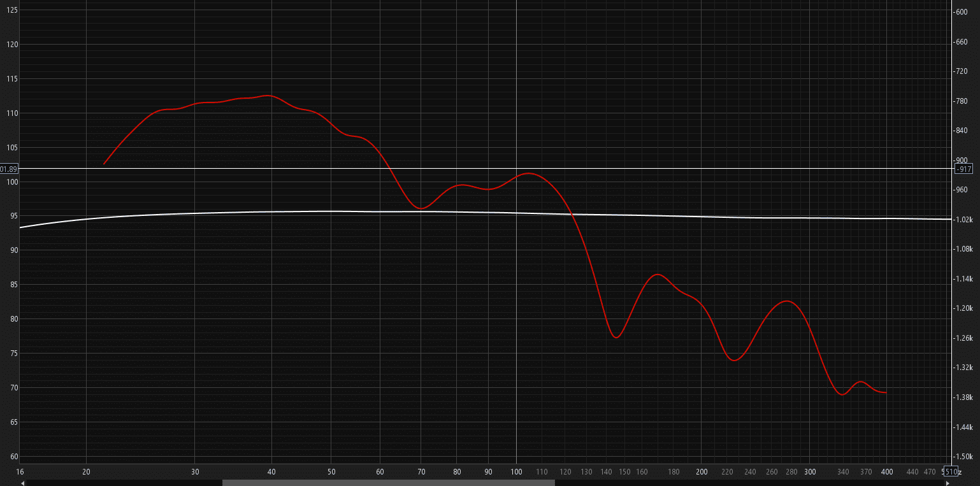Click the horizontal scrollbar right arrow

click(x=948, y=483)
